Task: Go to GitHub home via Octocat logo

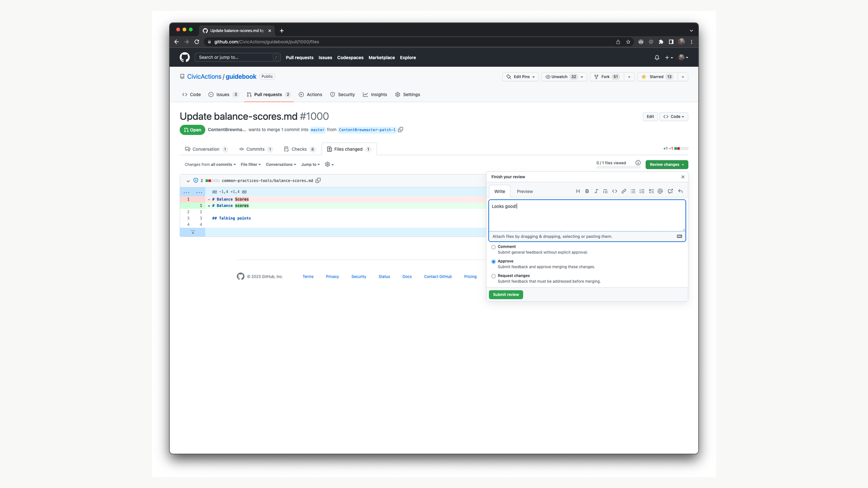Action: [x=185, y=57]
